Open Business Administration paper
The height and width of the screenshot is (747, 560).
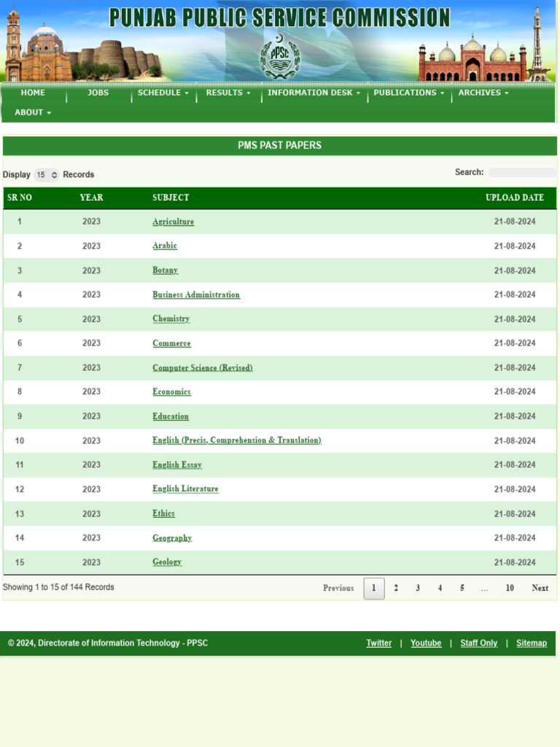point(196,295)
